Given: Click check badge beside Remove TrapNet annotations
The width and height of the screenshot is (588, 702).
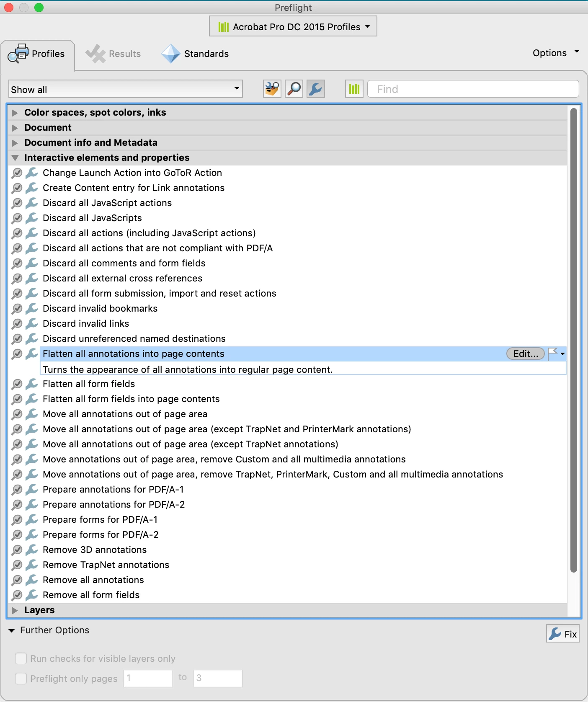Looking at the screenshot, I should pos(17,565).
